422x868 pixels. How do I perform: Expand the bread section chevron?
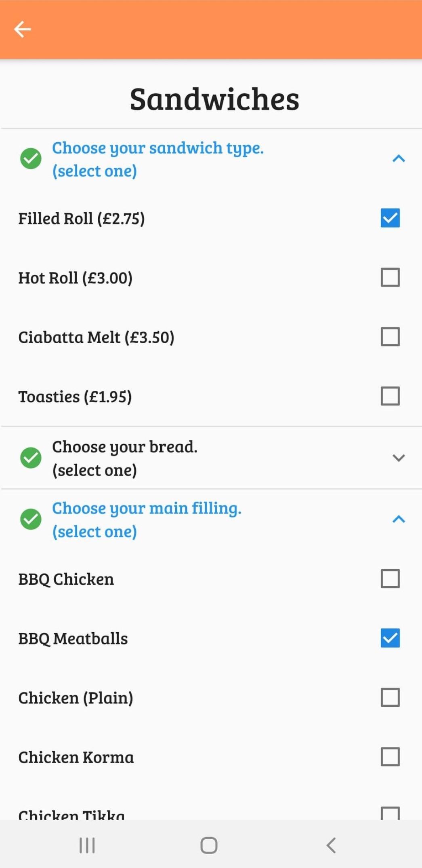tap(399, 458)
